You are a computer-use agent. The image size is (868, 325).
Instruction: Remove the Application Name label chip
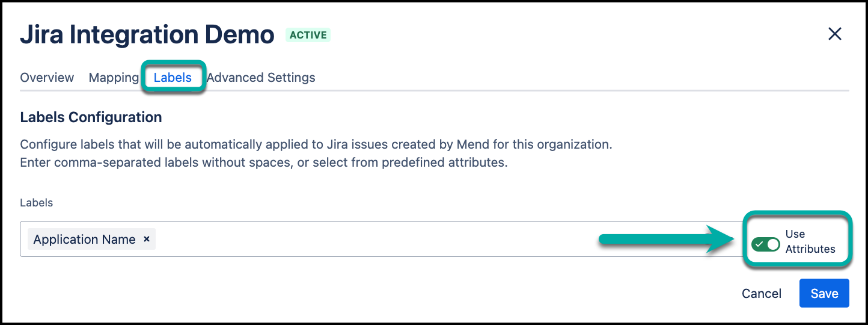pyautogui.click(x=147, y=240)
